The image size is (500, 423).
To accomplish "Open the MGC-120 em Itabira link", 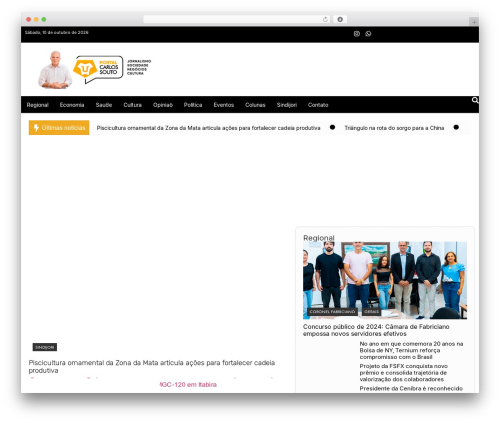I will coord(188,385).
